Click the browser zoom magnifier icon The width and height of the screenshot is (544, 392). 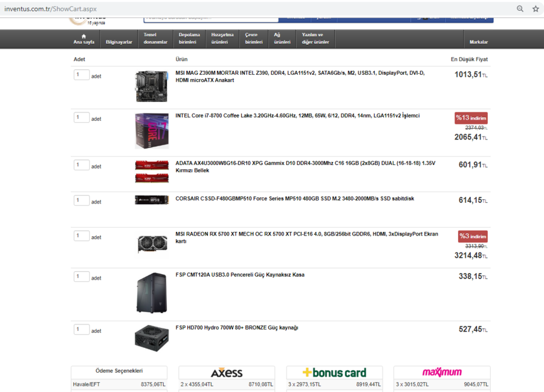(x=520, y=8)
